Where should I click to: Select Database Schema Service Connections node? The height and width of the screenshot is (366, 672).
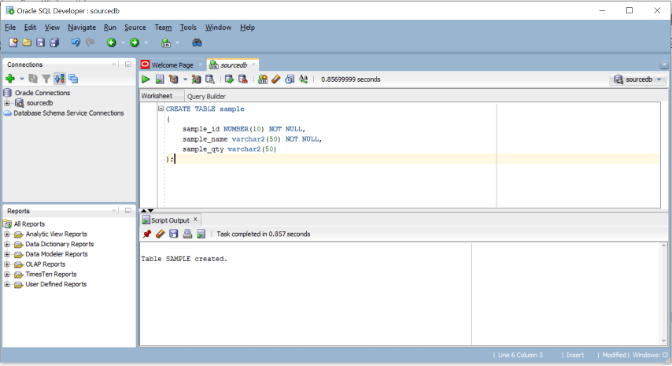coord(69,113)
